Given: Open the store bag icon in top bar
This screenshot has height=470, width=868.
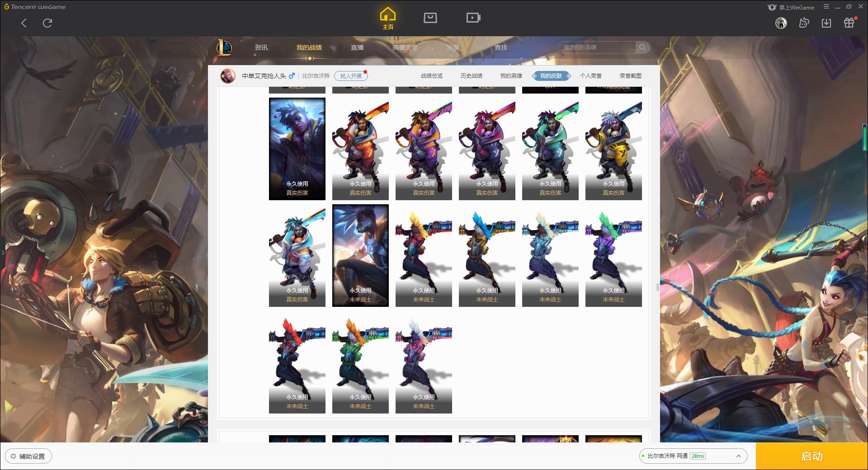Looking at the screenshot, I should (430, 18).
